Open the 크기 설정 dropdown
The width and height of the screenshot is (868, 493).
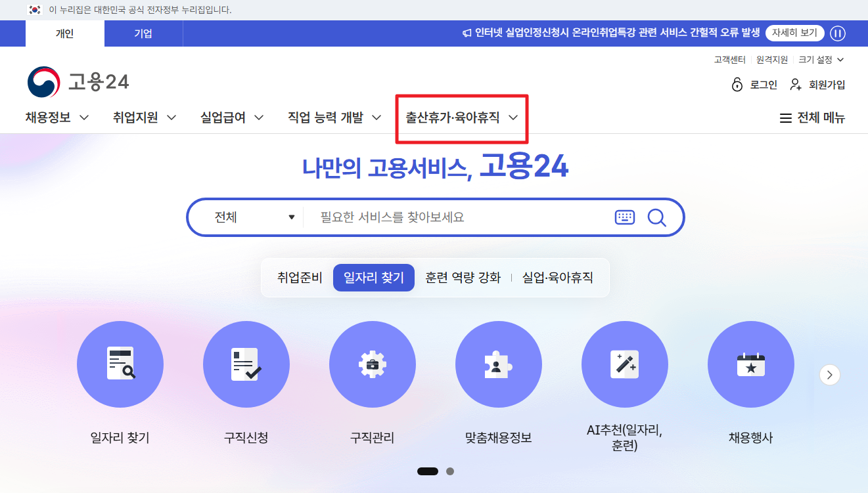tap(821, 60)
